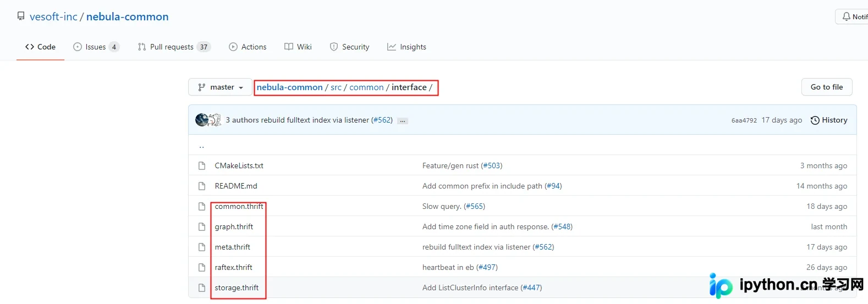868x304 pixels.
Task: Open commit message rebuild fulltext index via listener
Action: coord(315,120)
